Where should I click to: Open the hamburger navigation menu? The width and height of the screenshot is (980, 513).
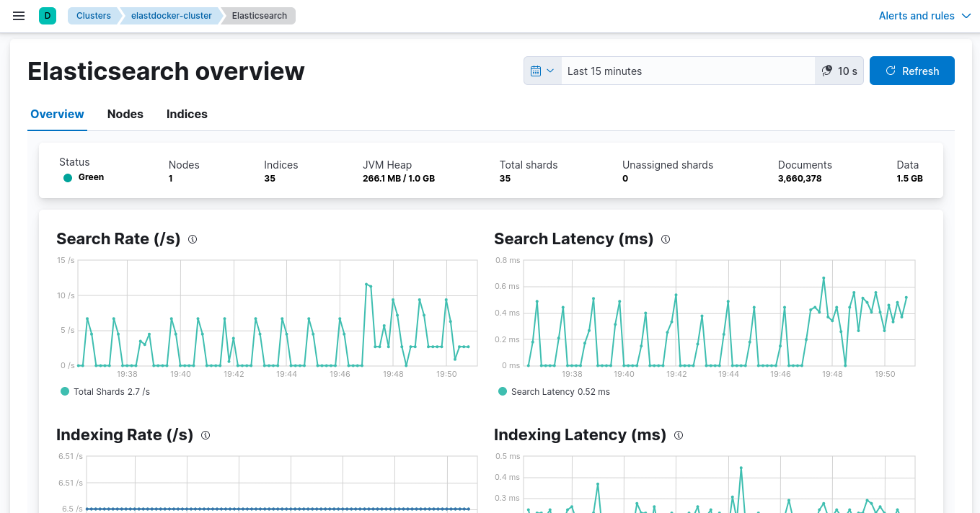[19, 16]
